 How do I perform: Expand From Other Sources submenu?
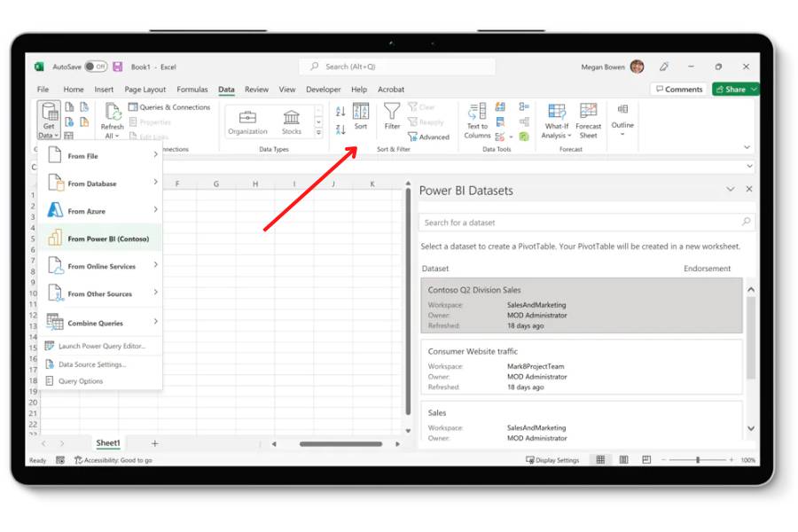(101, 293)
